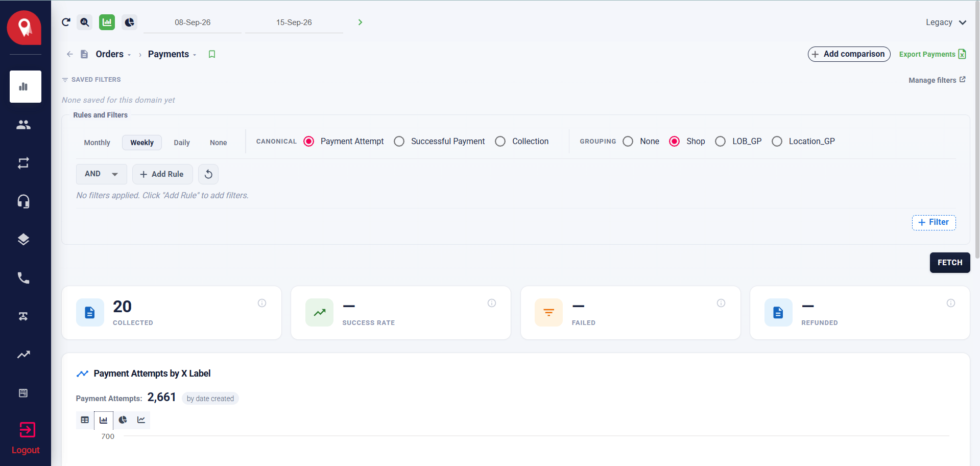Image resolution: width=980 pixels, height=466 pixels.
Task: Open the repeat arrows sidebar icon
Action: point(23,163)
